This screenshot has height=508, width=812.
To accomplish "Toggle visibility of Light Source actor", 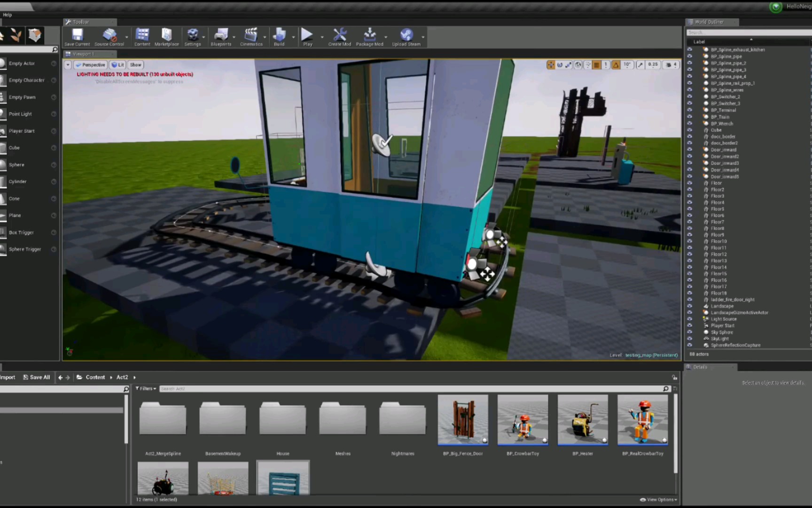I will (689, 319).
